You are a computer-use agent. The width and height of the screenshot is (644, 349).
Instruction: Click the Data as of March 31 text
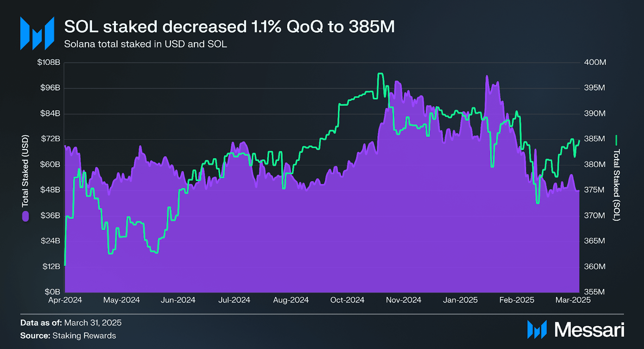(x=71, y=323)
